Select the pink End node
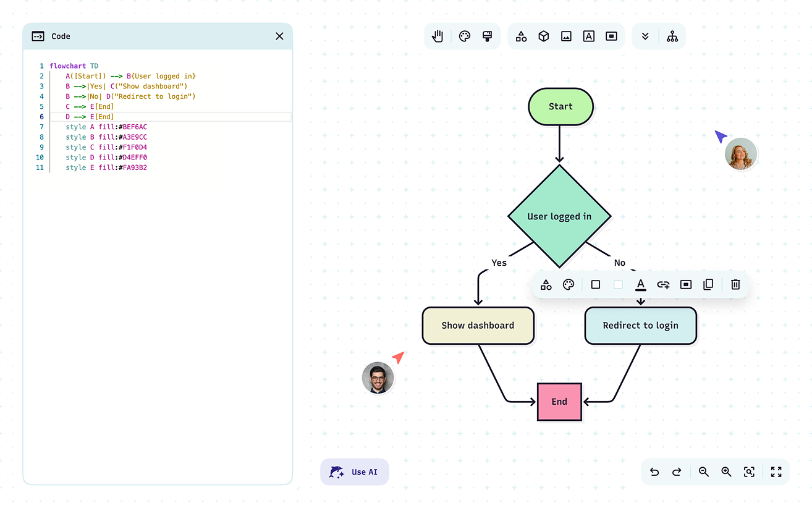 point(559,402)
